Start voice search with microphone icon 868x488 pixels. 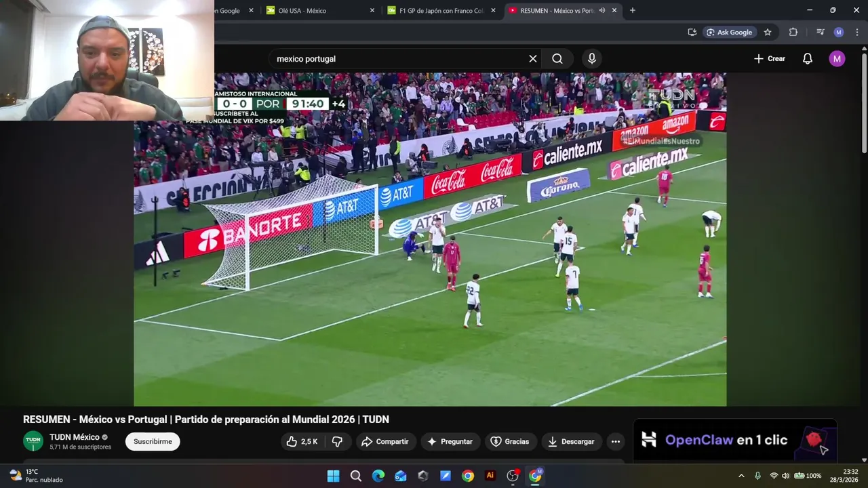pyautogui.click(x=592, y=59)
